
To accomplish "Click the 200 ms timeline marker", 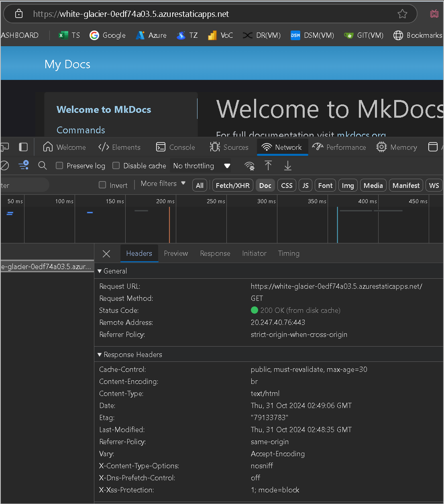I will (x=165, y=201).
